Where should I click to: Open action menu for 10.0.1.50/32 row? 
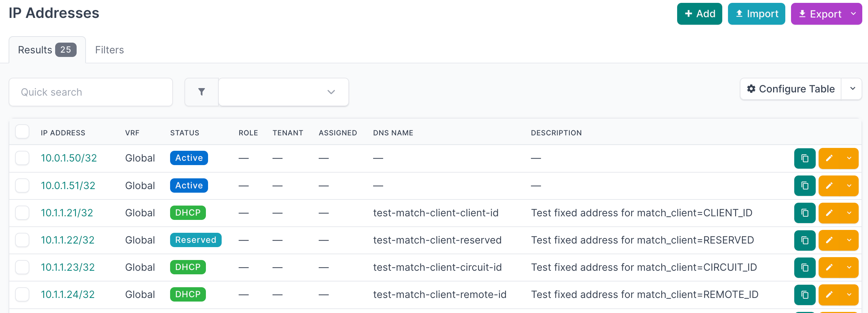849,158
